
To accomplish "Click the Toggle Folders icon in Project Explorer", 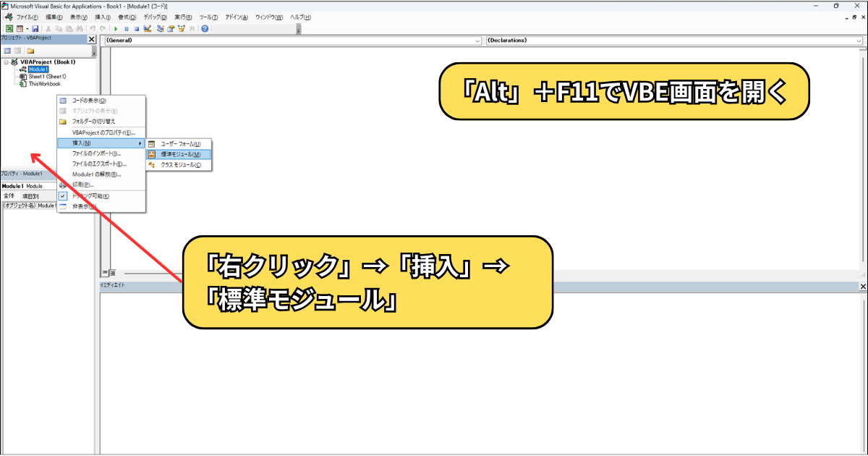I will 31,51.
